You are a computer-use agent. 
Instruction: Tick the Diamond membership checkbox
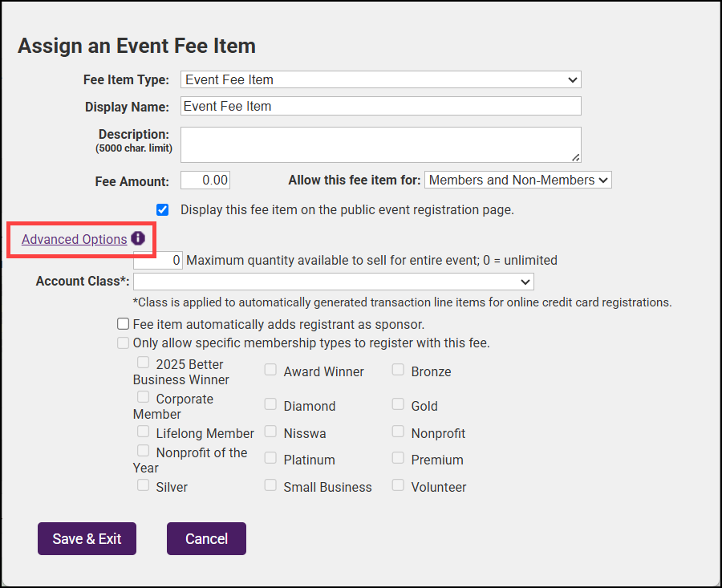[x=271, y=405]
